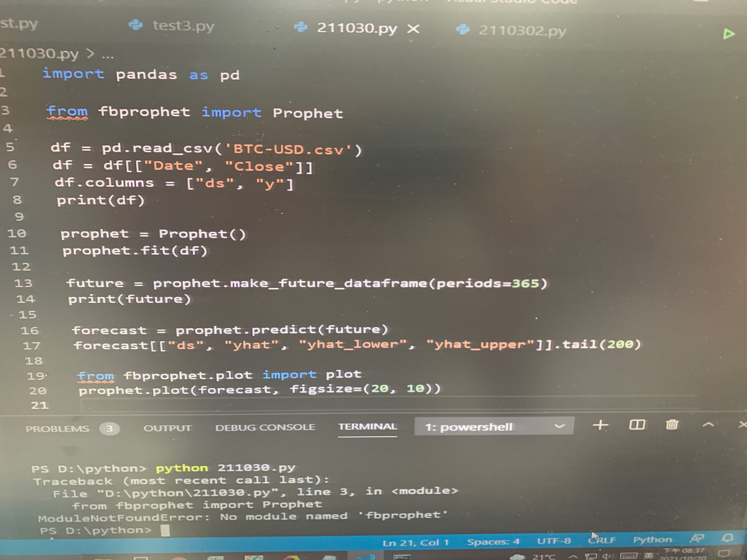Change indentation via Spaces: 4
Screen dimensions: 747x560
tap(493, 542)
